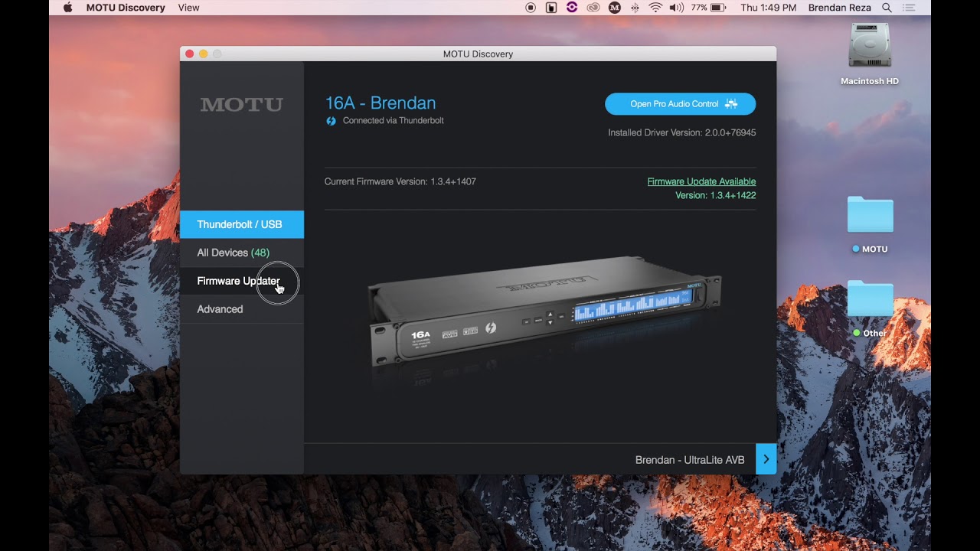Click the Connected via Thunderbolt text
Screen dimensions: 980x551
(393, 121)
